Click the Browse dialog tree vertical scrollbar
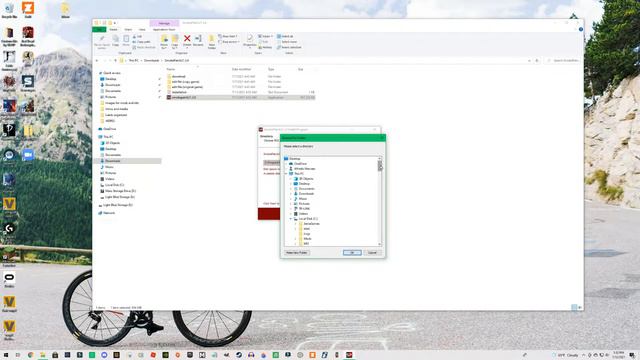The width and height of the screenshot is (640, 360). click(380, 201)
